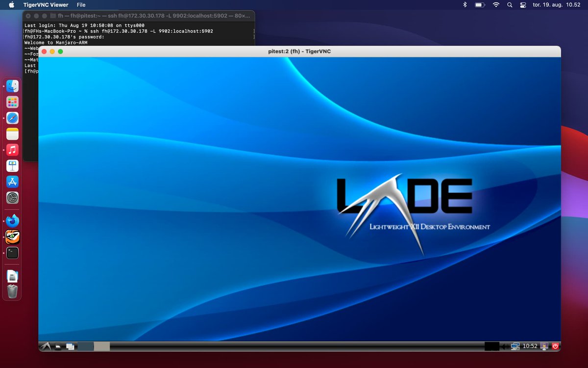Click the screen lock icon beside the LXDE clock
Viewport: 588px width, 368px height.
[543, 346]
